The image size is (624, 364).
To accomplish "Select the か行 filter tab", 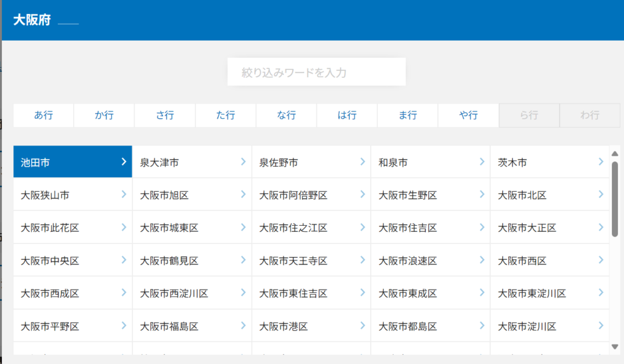I will 104,115.
